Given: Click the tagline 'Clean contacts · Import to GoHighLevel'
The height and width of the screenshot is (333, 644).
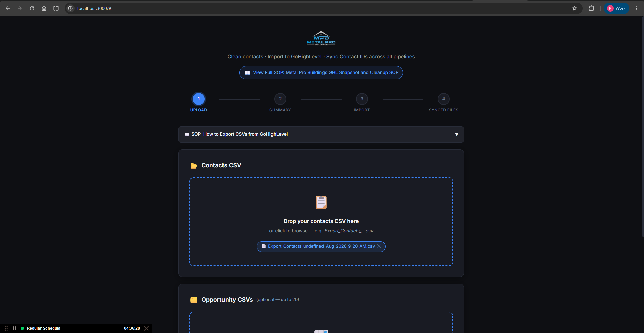Looking at the screenshot, I should (321, 57).
